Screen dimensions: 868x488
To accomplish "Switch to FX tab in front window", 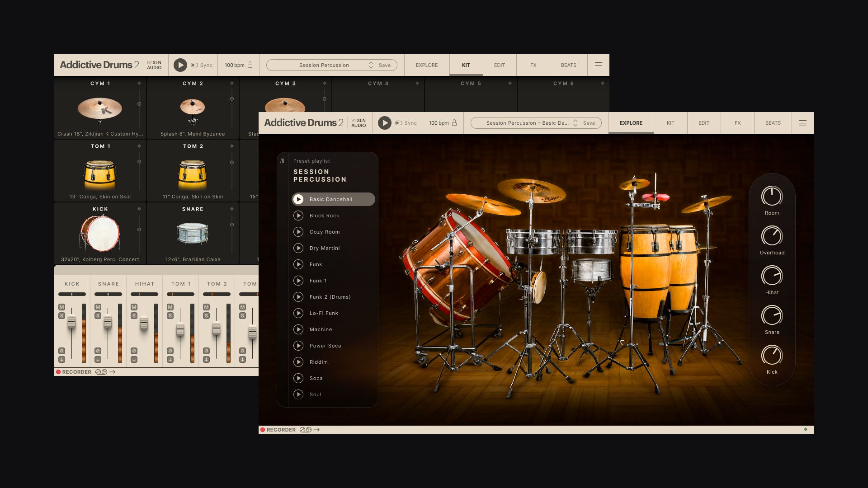I will coord(738,123).
